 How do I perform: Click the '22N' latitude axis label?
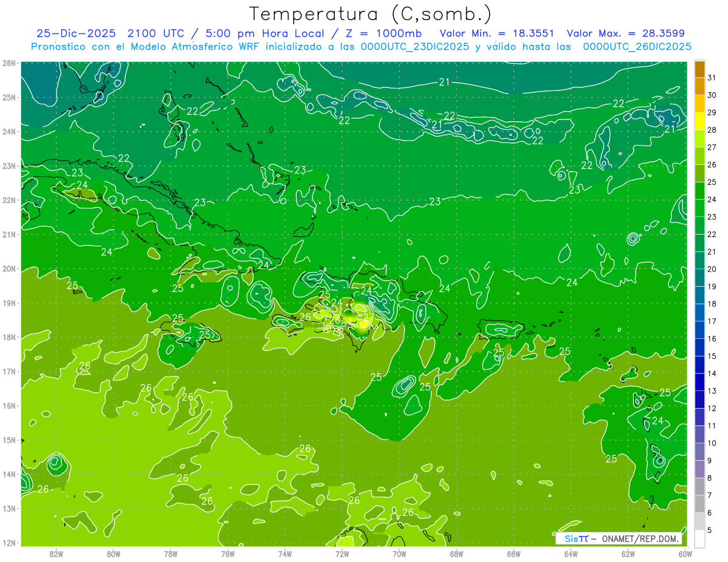click(9, 200)
